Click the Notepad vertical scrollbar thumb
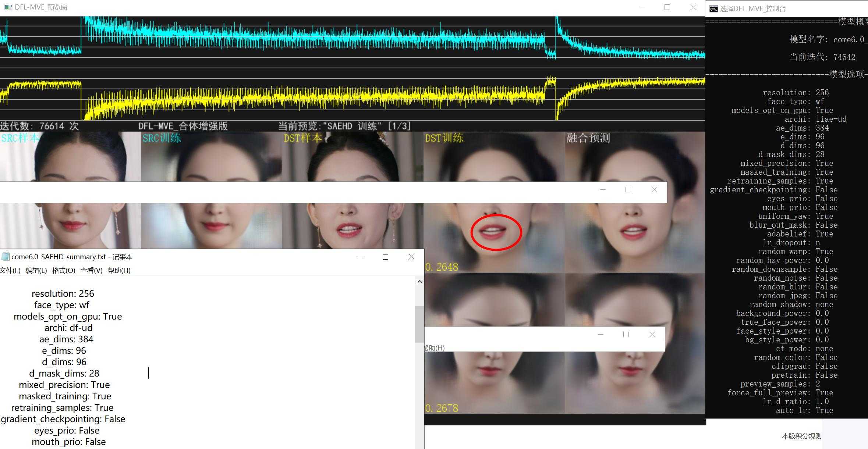Viewport: 868px width, 449px height. tap(419, 325)
